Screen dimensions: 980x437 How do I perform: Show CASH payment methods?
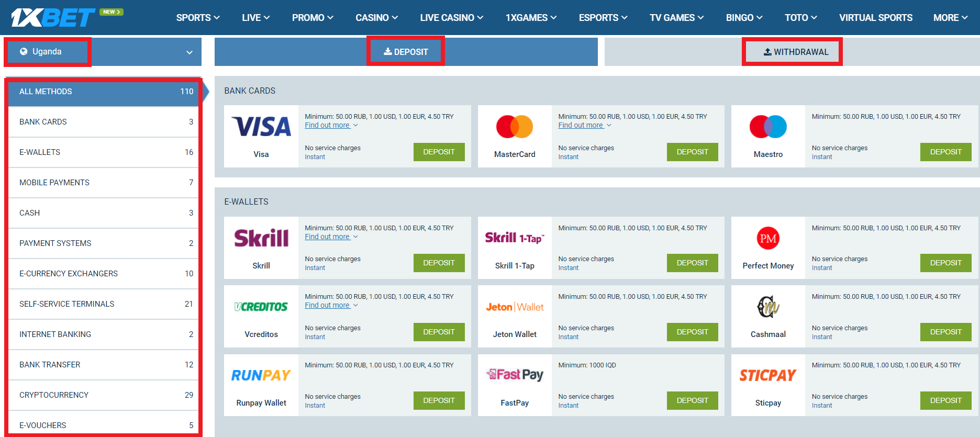pyautogui.click(x=104, y=213)
